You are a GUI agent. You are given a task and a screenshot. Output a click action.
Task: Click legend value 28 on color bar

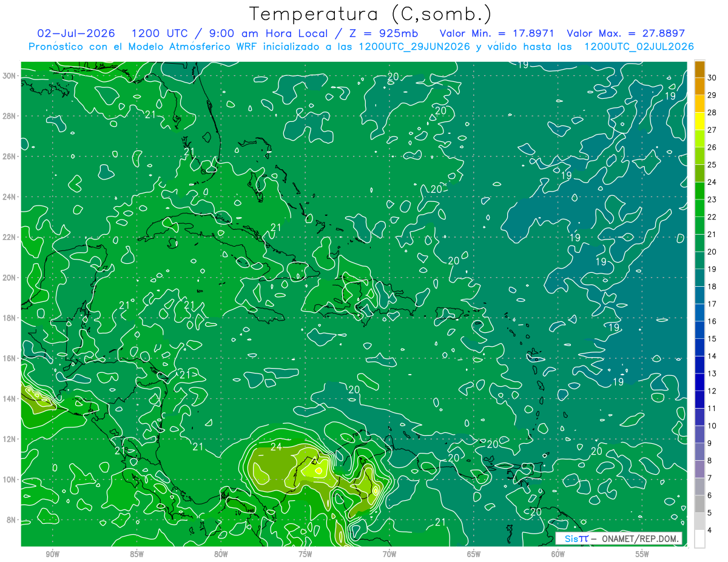tap(712, 113)
